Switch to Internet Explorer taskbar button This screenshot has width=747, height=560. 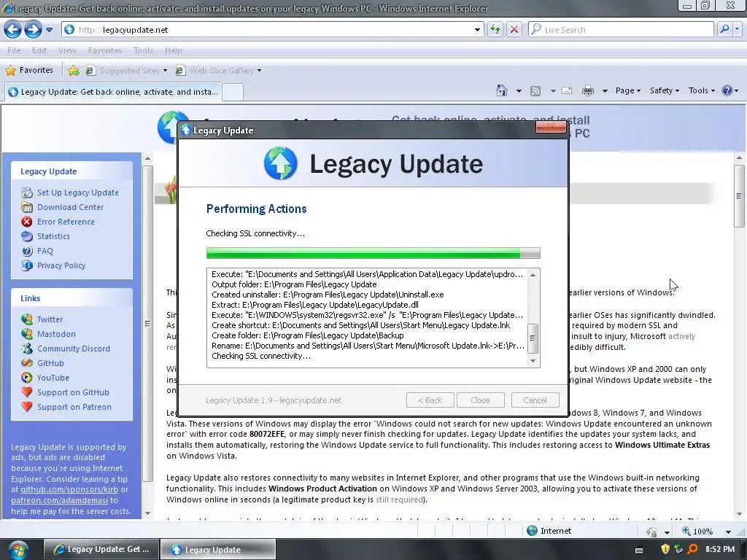click(101, 550)
